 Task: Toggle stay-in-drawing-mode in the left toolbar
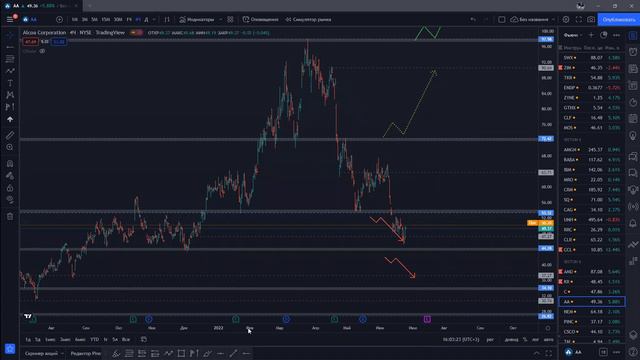[x=10, y=176]
